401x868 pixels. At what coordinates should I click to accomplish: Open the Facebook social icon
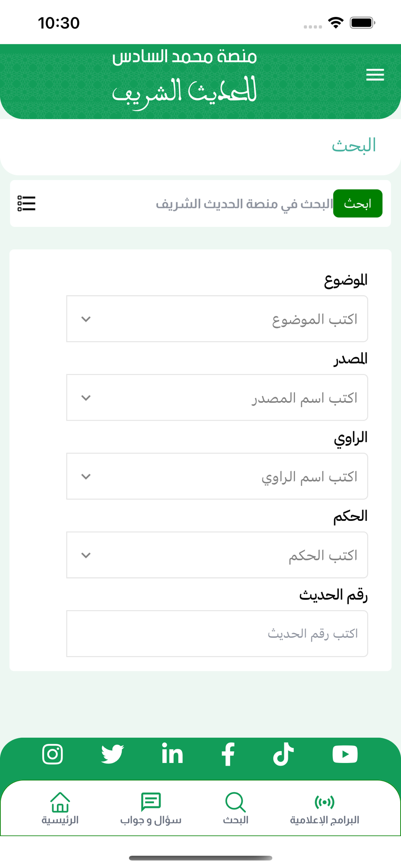[x=228, y=754]
